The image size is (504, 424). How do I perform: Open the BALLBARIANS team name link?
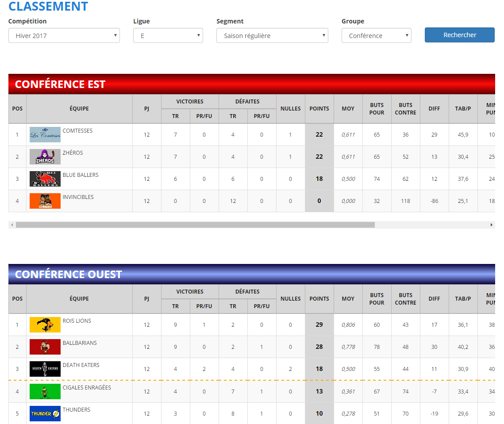point(80,343)
